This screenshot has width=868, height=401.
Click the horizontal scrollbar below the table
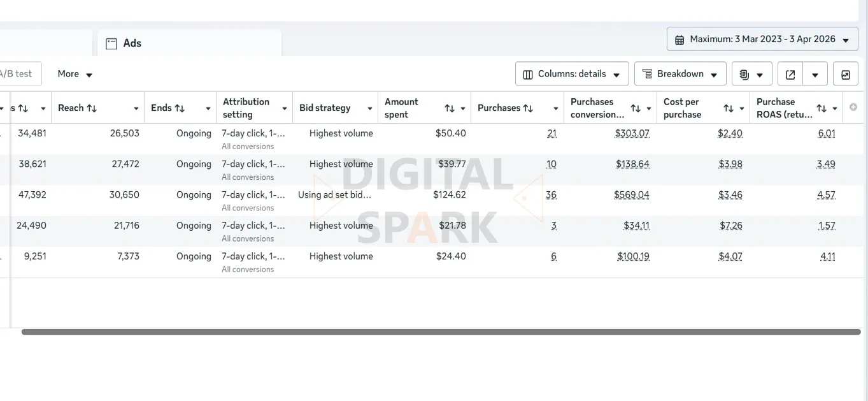[x=441, y=332]
